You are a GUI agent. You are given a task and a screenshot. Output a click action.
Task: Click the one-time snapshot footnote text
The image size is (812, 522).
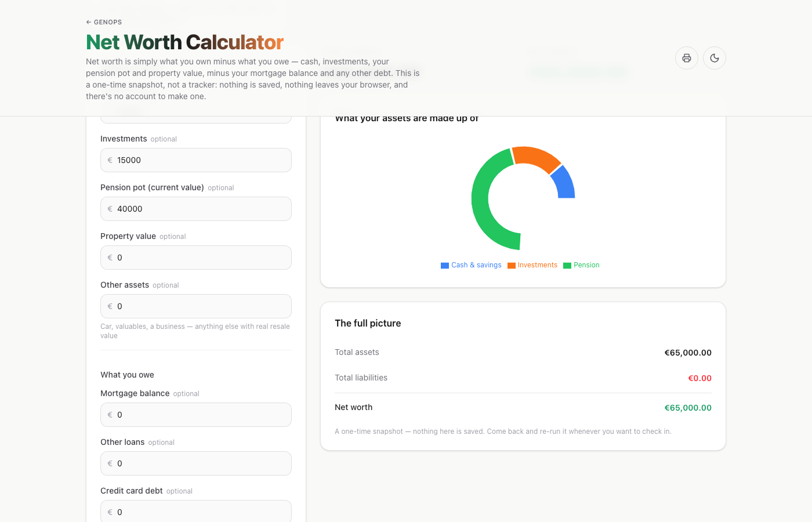(x=503, y=432)
